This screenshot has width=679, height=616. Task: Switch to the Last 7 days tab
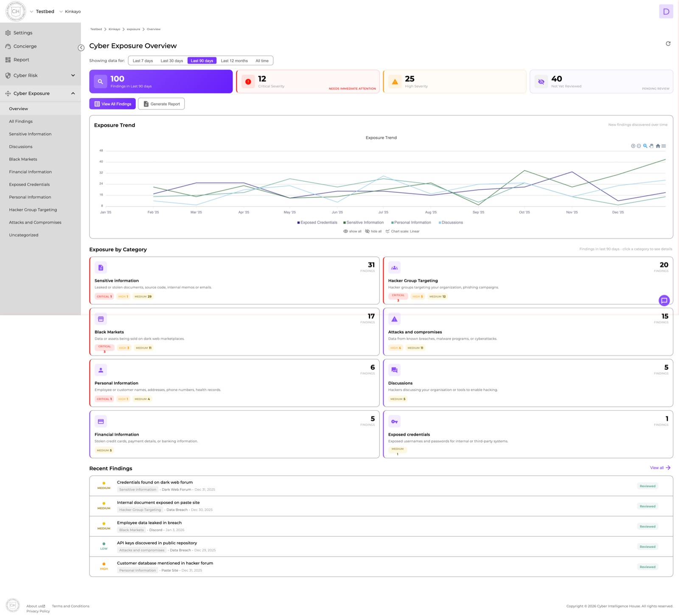click(x=143, y=61)
